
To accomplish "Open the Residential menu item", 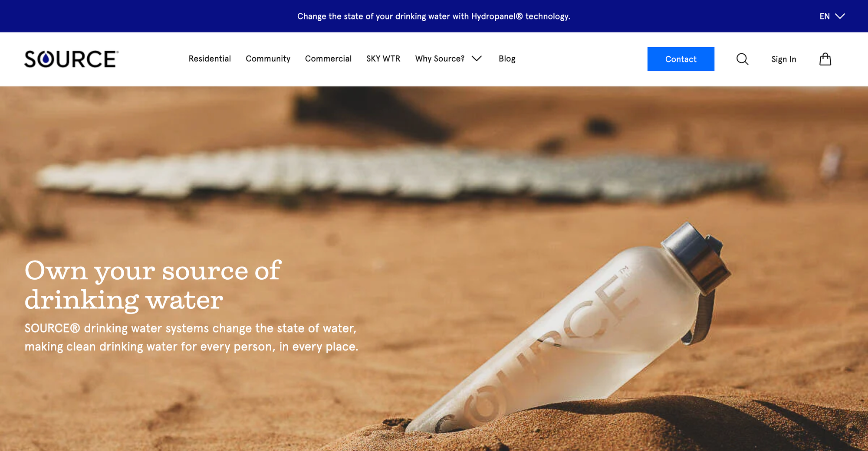I will 210,59.
